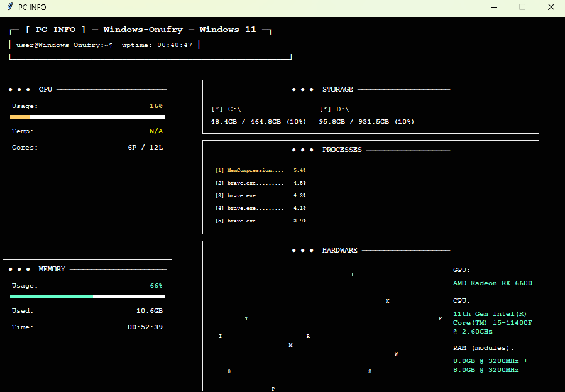
Task: Click the cores value 6P / 12L
Action: coord(145,148)
